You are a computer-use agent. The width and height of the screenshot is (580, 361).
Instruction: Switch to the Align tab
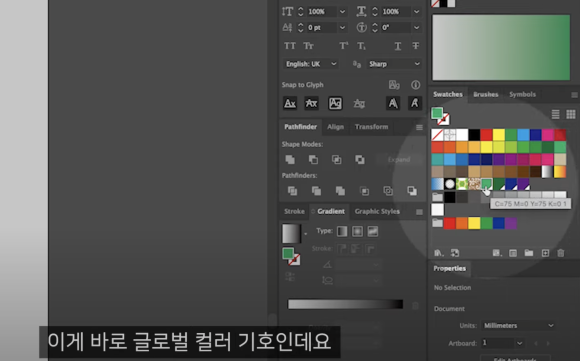[x=335, y=127]
